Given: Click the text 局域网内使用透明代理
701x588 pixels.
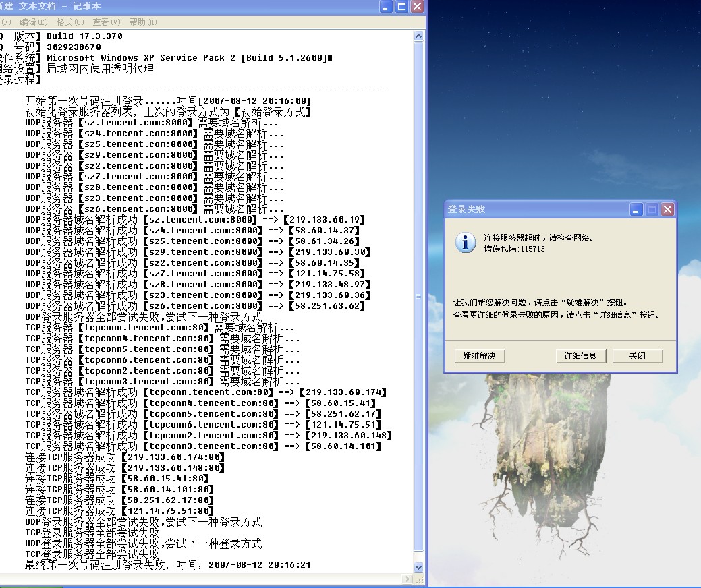Looking at the screenshot, I should [100, 68].
